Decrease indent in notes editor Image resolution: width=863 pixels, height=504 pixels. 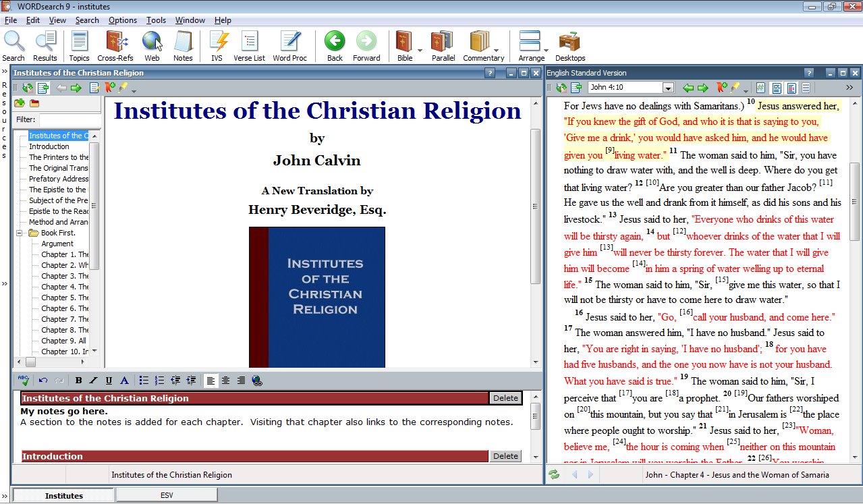click(x=175, y=381)
